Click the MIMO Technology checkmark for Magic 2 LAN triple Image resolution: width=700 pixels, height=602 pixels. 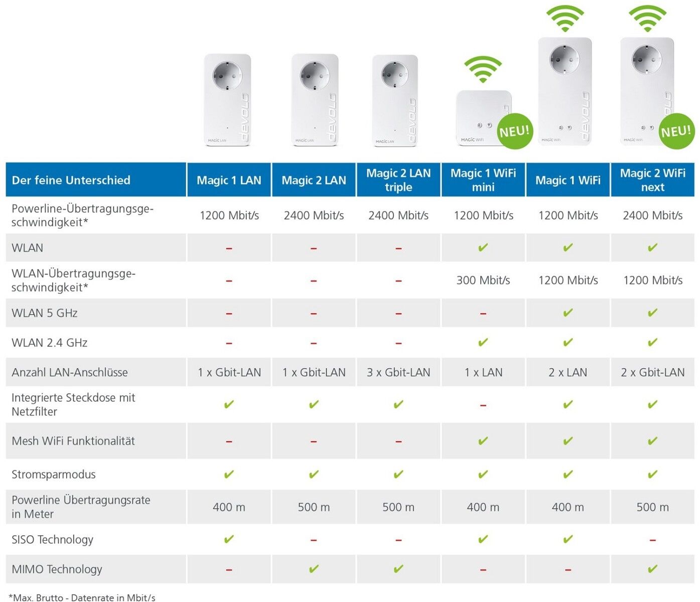point(398,569)
